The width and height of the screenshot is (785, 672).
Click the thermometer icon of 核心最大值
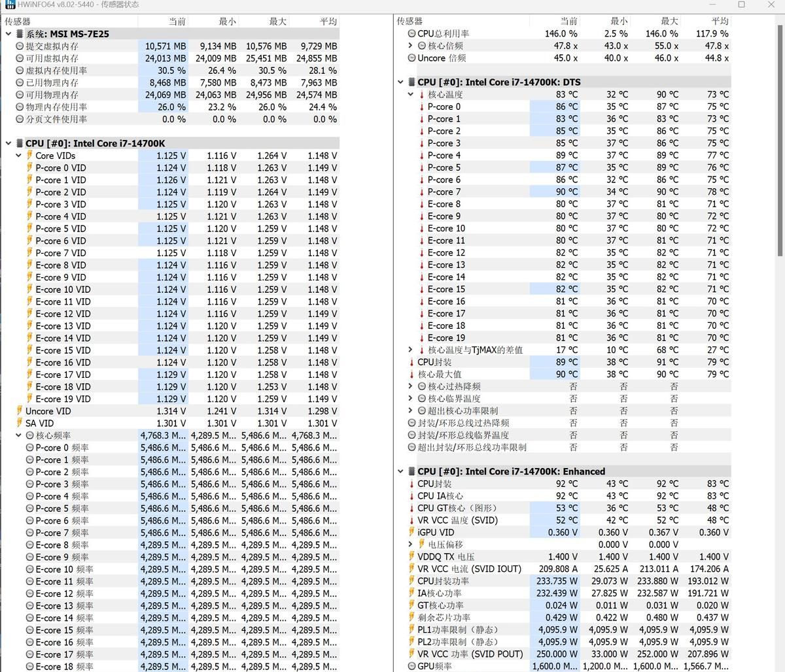[411, 375]
